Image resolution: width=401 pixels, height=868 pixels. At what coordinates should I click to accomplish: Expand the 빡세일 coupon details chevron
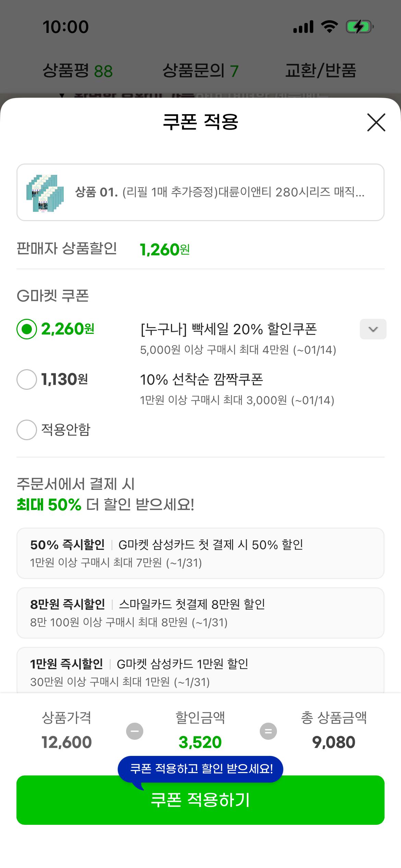372,330
